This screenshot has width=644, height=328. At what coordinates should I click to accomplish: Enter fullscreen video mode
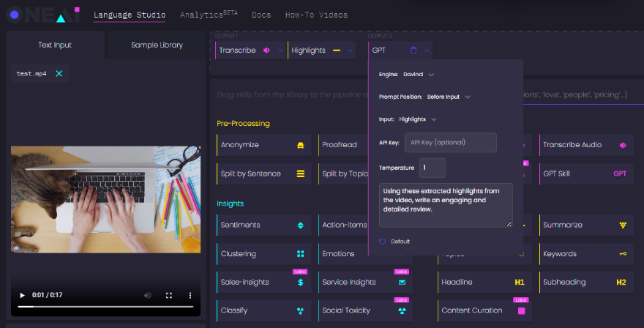point(169,295)
